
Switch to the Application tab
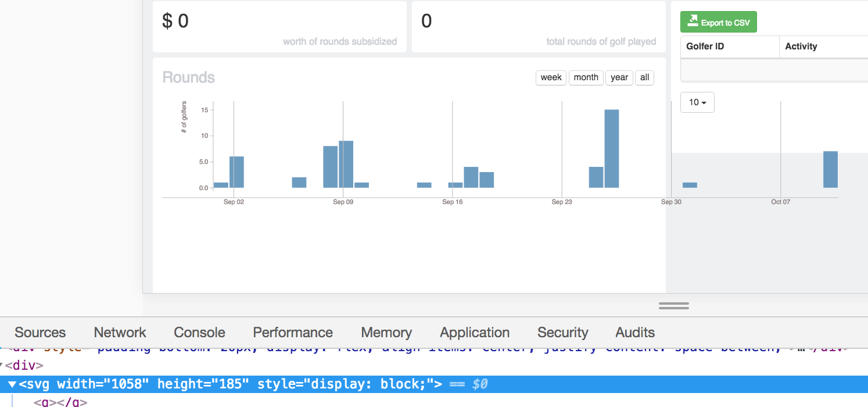pyautogui.click(x=474, y=332)
